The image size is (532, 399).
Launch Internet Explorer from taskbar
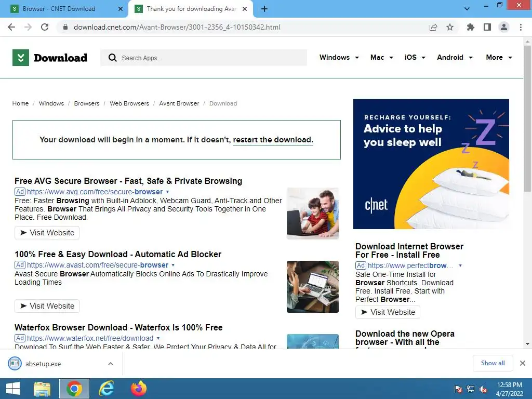click(106, 389)
